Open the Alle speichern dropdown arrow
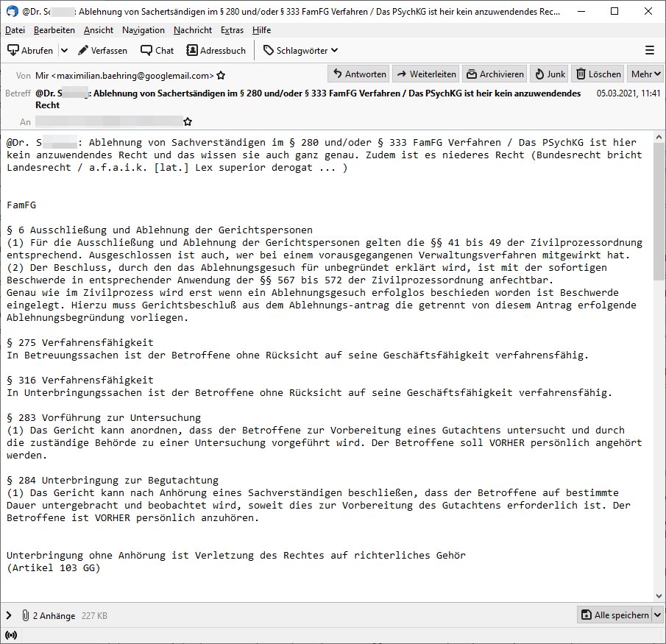 click(x=657, y=615)
